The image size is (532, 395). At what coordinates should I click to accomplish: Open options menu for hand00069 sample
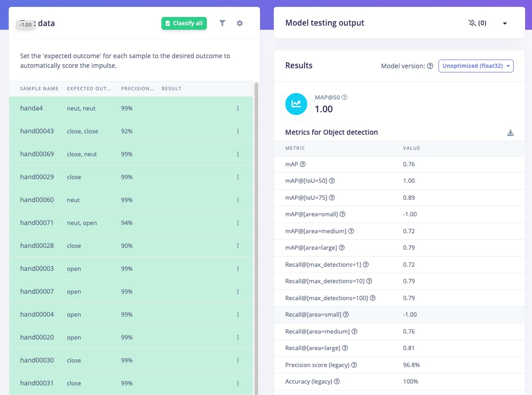(x=238, y=154)
